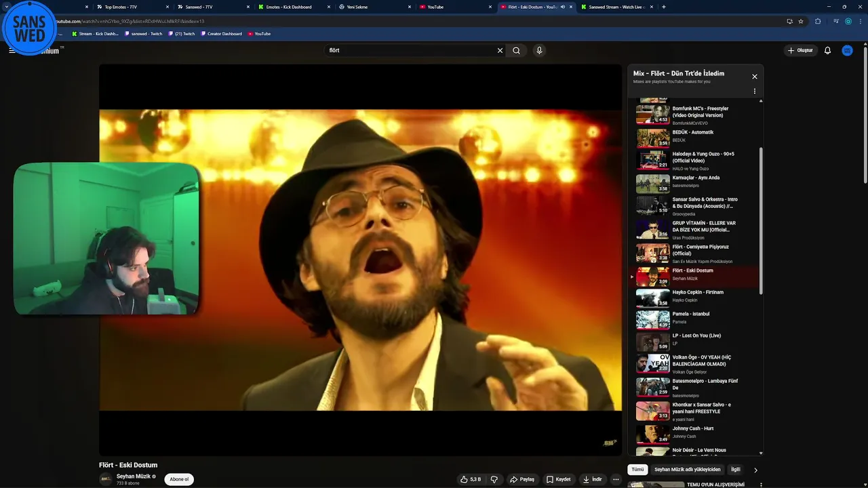
Task: Click the Oluştur create button
Action: [x=800, y=50]
